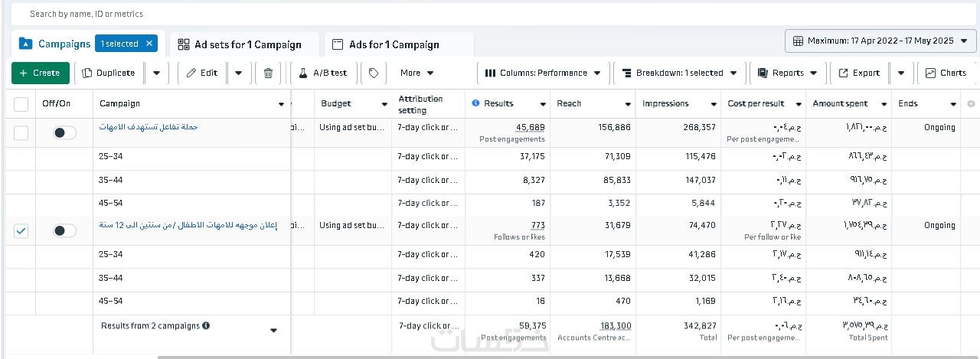Click the trash delete icon in toolbar

268,73
